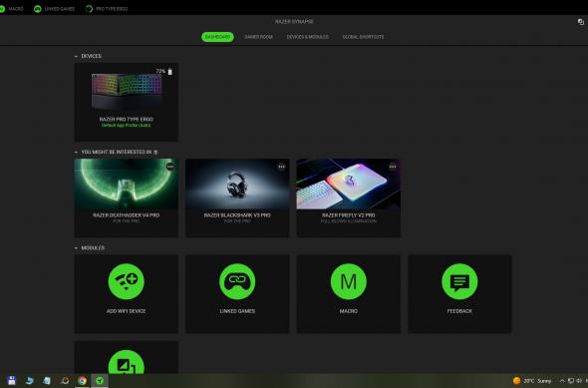Open options menu on BlackShark V3 Pro card

click(281, 167)
